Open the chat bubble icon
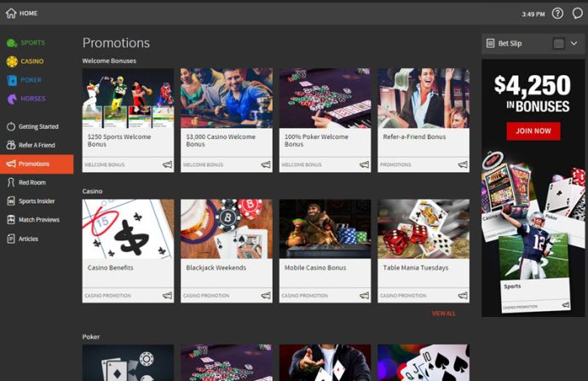Image resolution: width=588 pixels, height=381 pixels. 578,14
